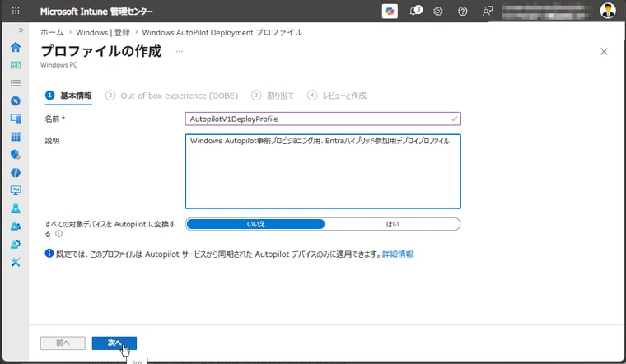Close the profile creation blade
The width and height of the screenshot is (626, 364).
coord(604,52)
